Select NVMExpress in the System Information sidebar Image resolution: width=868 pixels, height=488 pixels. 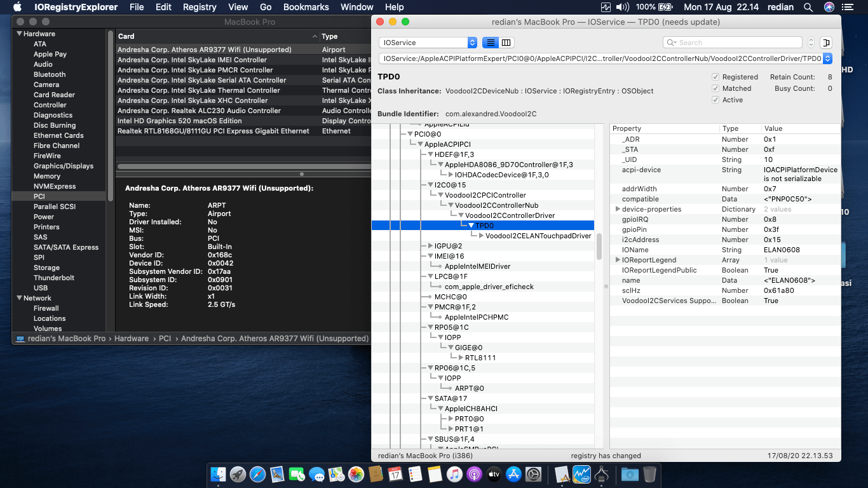[55, 186]
